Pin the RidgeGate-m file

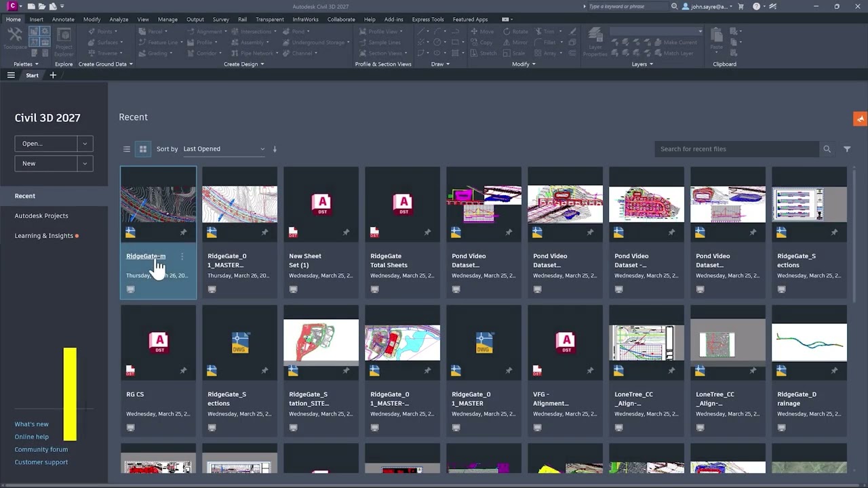pyautogui.click(x=183, y=232)
